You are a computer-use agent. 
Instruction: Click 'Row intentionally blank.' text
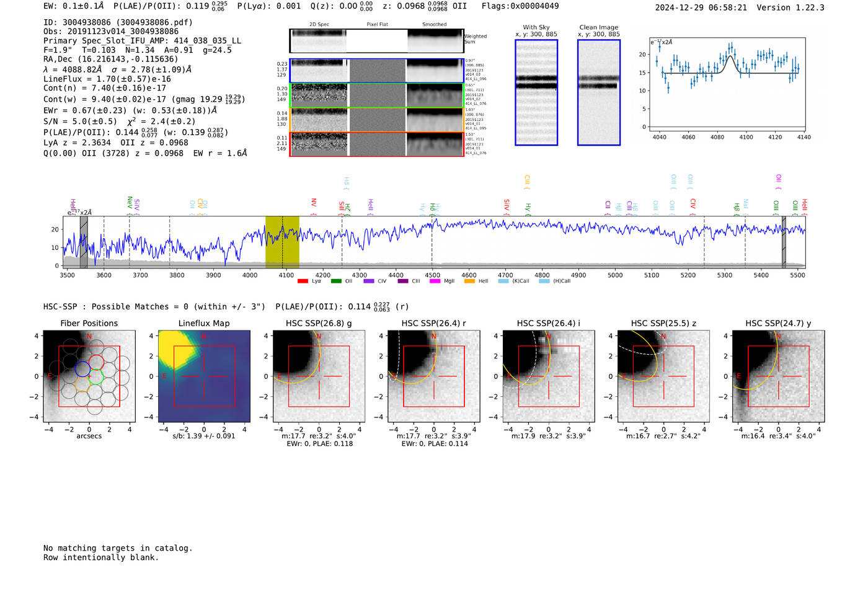point(101,558)
